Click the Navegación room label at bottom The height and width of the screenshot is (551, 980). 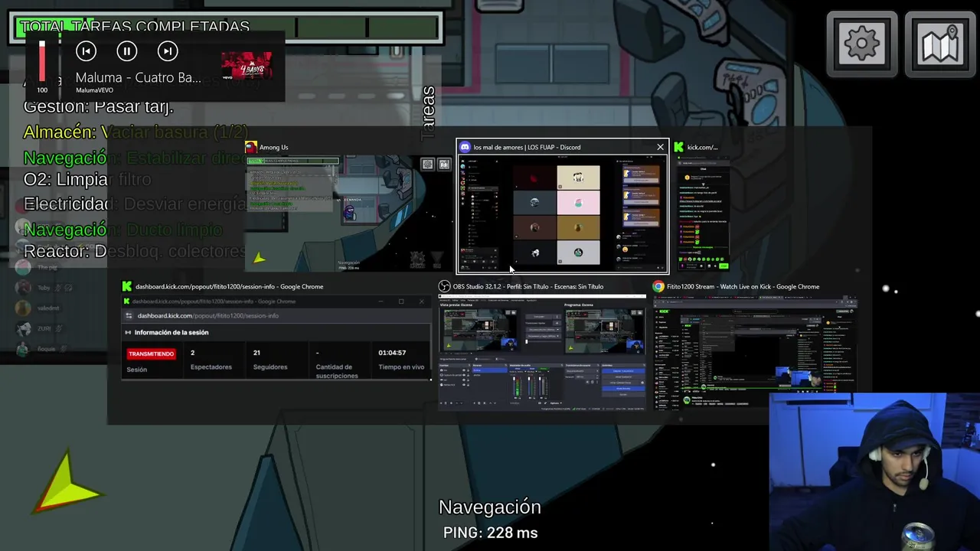pos(490,507)
